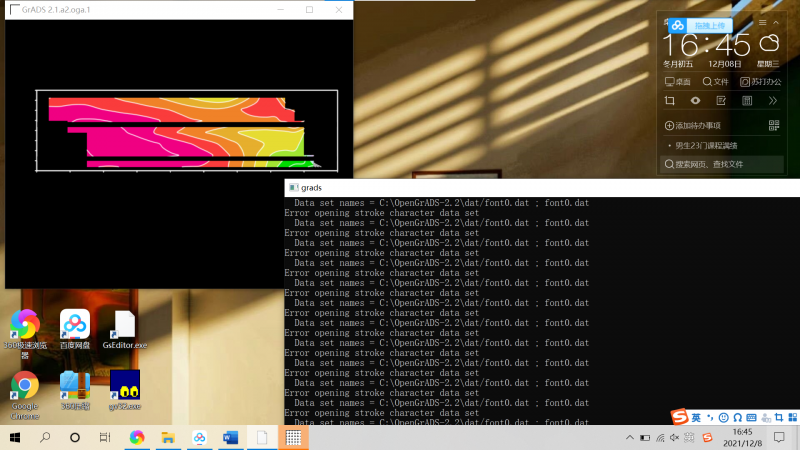Toggle the eye icon in the desktop widget
The height and width of the screenshot is (450, 800).
pyautogui.click(x=695, y=101)
